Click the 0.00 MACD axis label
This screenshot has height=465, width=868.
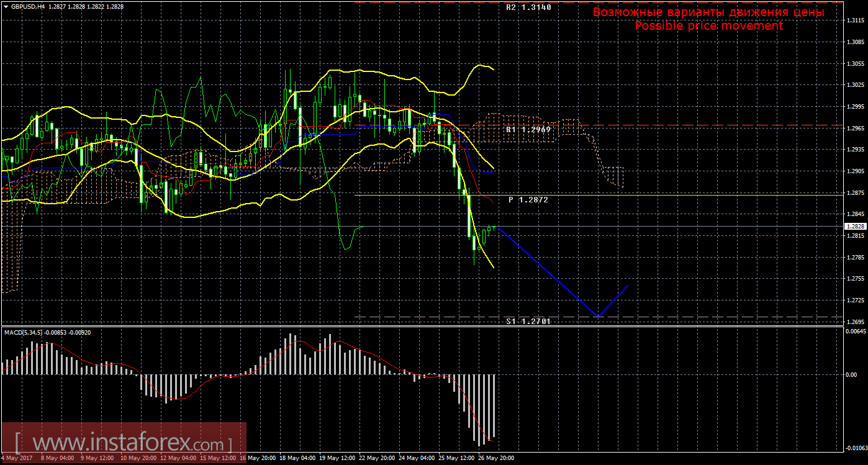point(851,374)
